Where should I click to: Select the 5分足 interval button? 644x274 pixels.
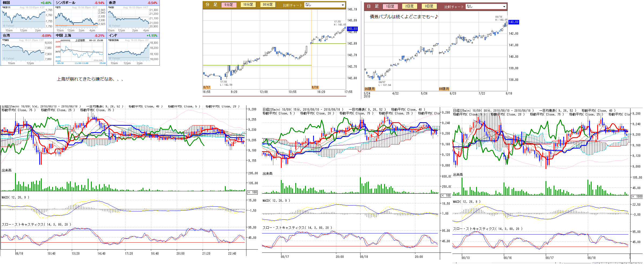click(x=229, y=5)
